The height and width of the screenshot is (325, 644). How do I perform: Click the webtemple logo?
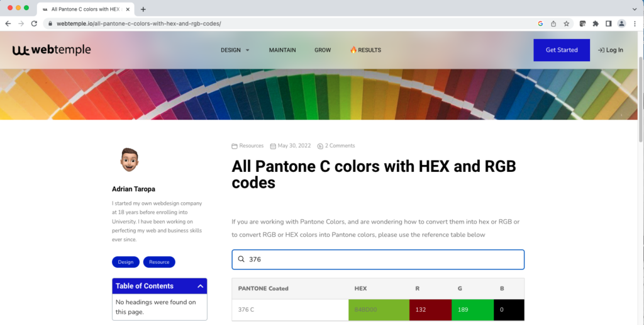point(52,50)
